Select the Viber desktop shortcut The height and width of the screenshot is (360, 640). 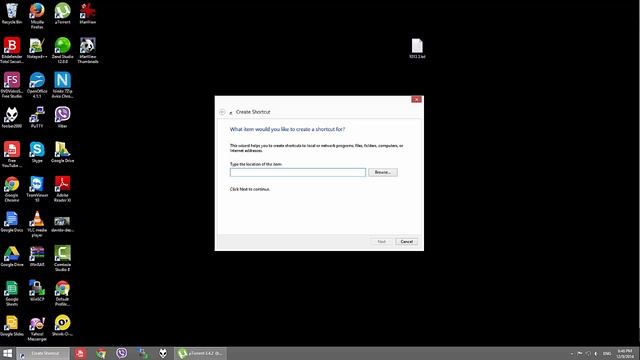[62, 118]
